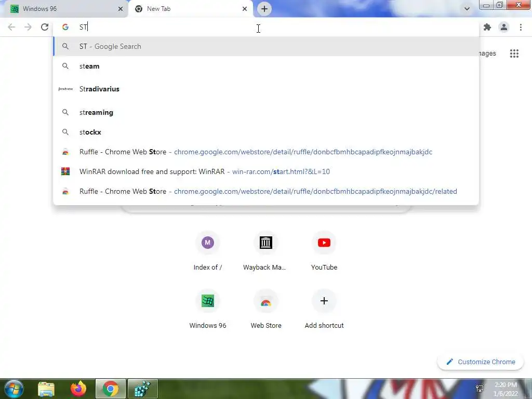
Task: Choose the streaming suggestion
Action: pyautogui.click(x=266, y=112)
